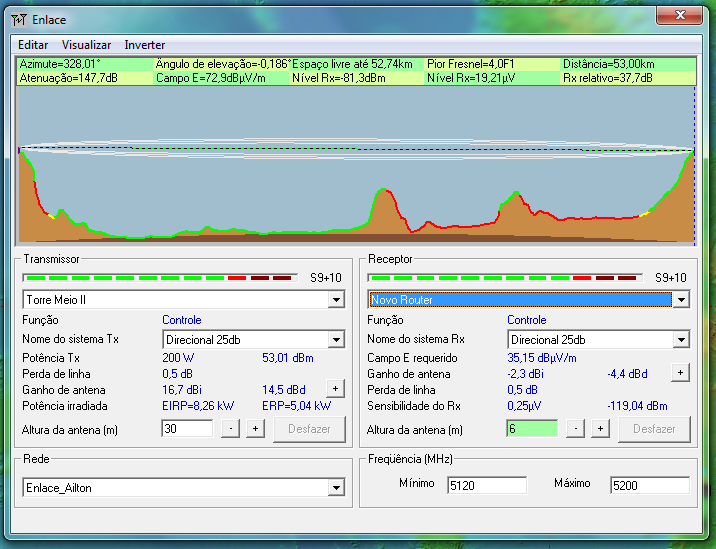Open the Nome do sistema Tx dropdown
Image resolution: width=716 pixels, height=549 pixels.
[336, 340]
